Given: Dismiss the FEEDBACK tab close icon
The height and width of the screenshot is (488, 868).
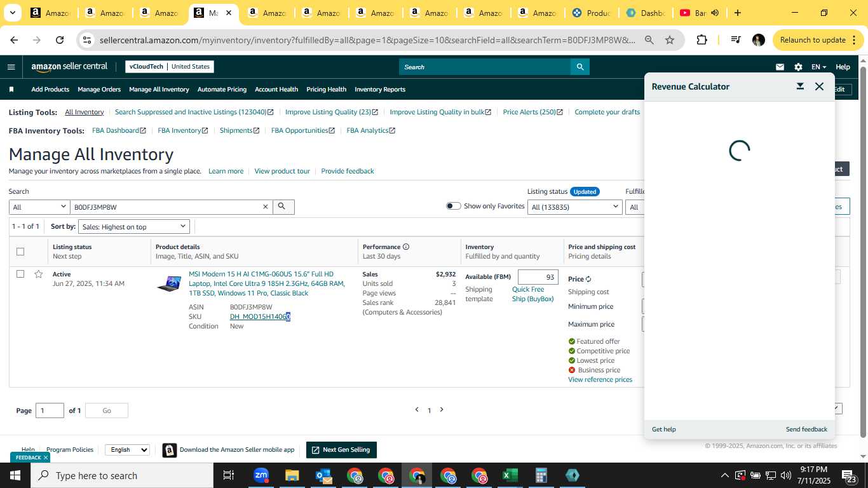Looking at the screenshot, I should [x=46, y=457].
